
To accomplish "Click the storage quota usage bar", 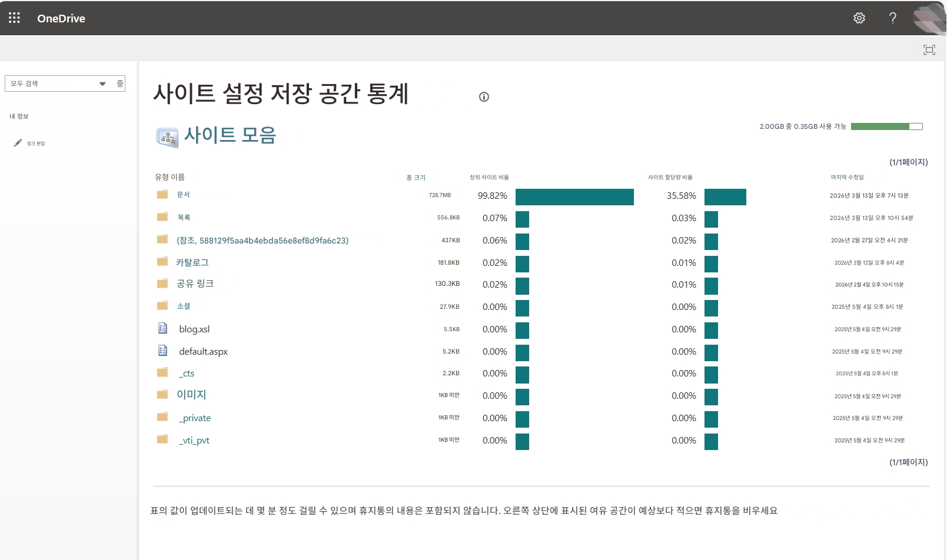I will (x=887, y=126).
